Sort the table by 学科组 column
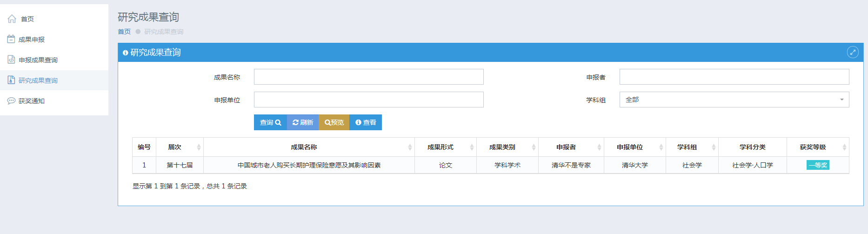 tap(692, 147)
